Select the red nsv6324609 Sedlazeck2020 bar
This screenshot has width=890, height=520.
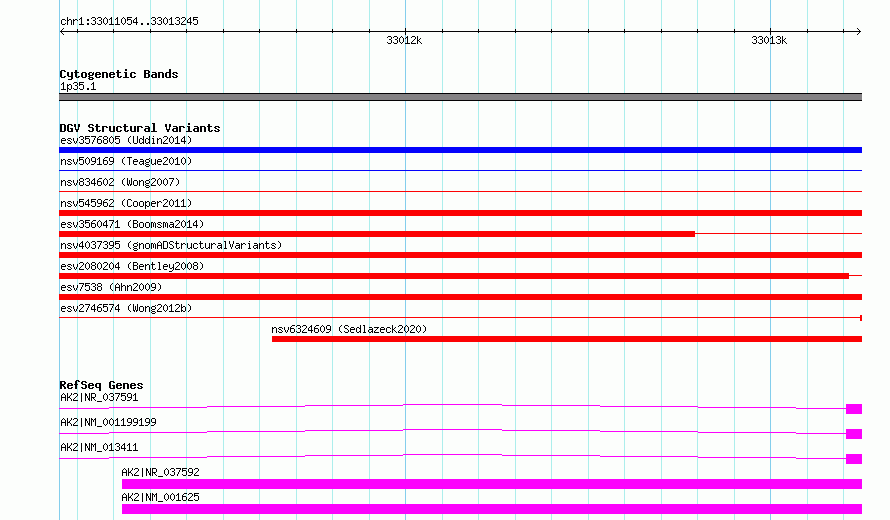pyautogui.click(x=567, y=339)
